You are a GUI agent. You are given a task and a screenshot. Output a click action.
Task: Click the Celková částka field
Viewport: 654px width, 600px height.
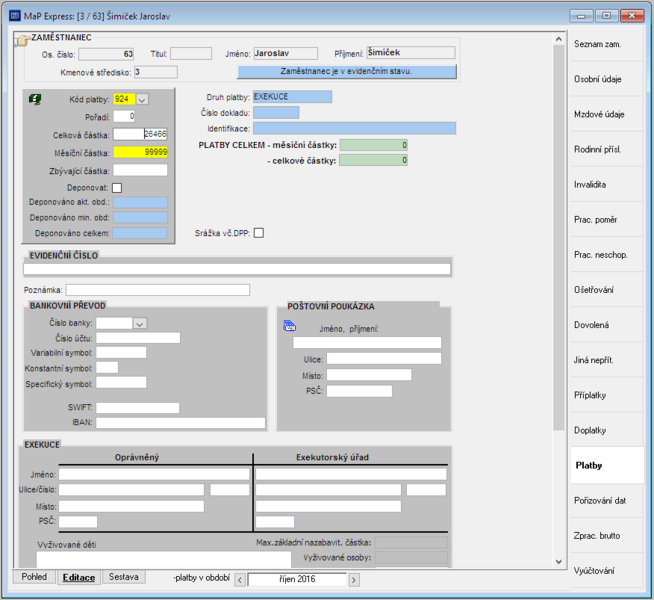point(140,134)
